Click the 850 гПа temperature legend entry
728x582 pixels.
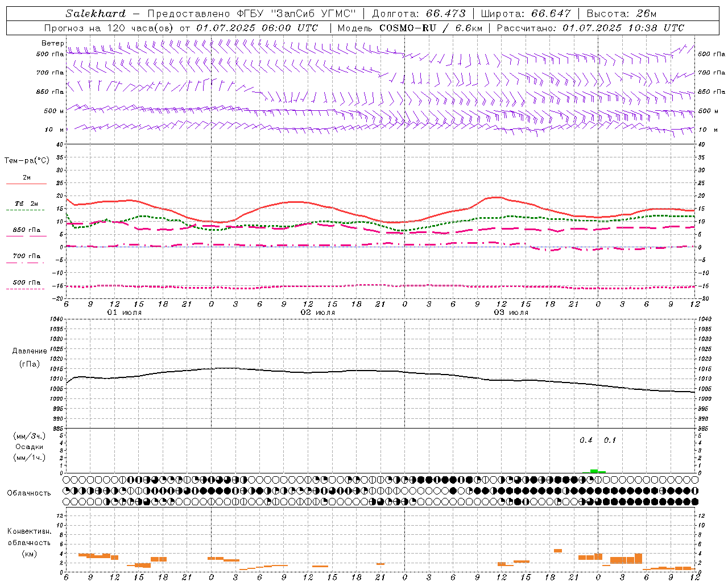pos(26,230)
